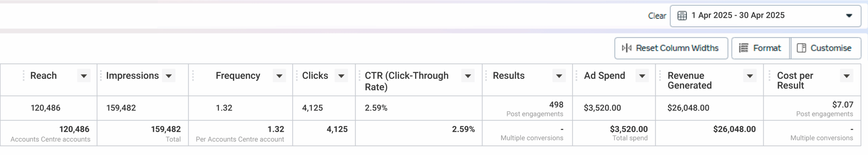The width and height of the screenshot is (868, 155).
Task: Grab the Reach column drag handle
Action: [x=23, y=76]
